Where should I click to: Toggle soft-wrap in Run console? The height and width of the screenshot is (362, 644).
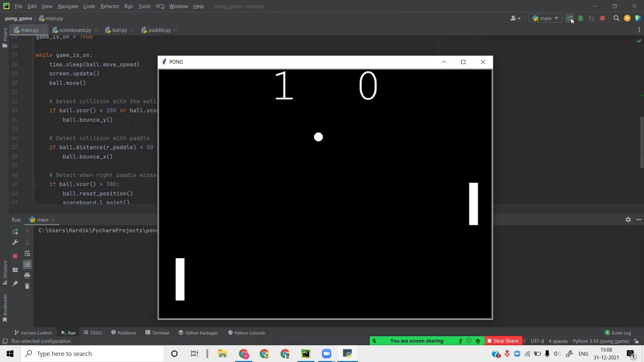[x=27, y=254]
